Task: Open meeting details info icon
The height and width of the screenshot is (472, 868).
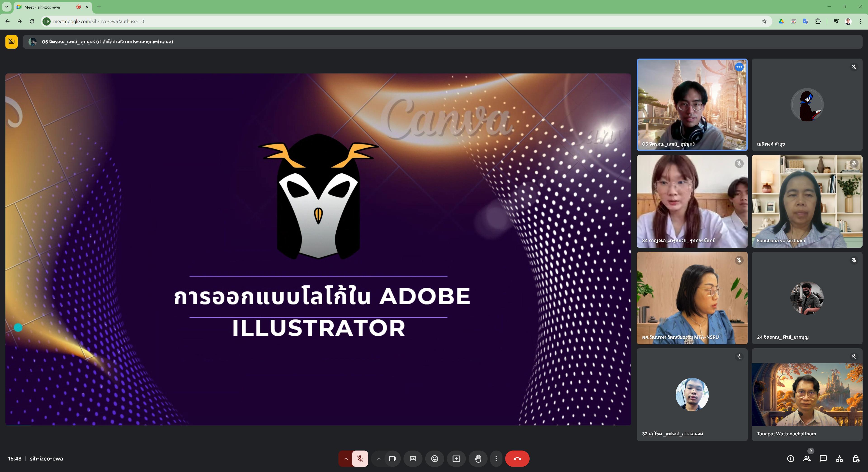Action: (x=790, y=458)
